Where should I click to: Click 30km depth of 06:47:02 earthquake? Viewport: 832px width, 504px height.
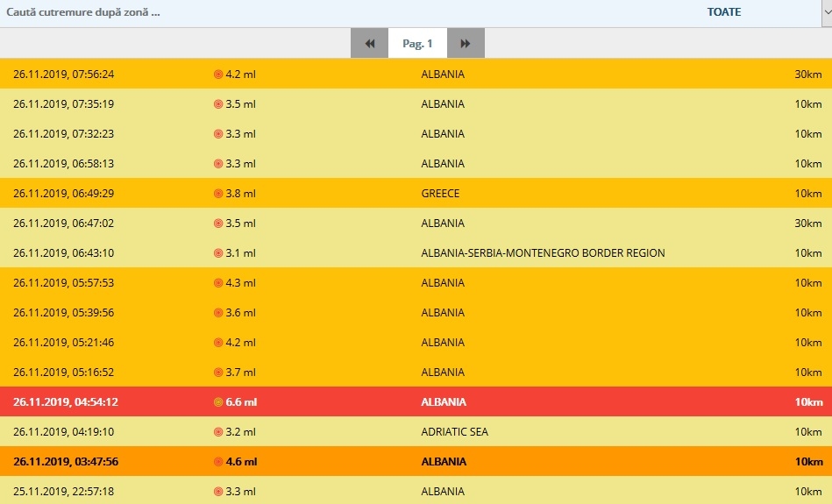pos(808,224)
